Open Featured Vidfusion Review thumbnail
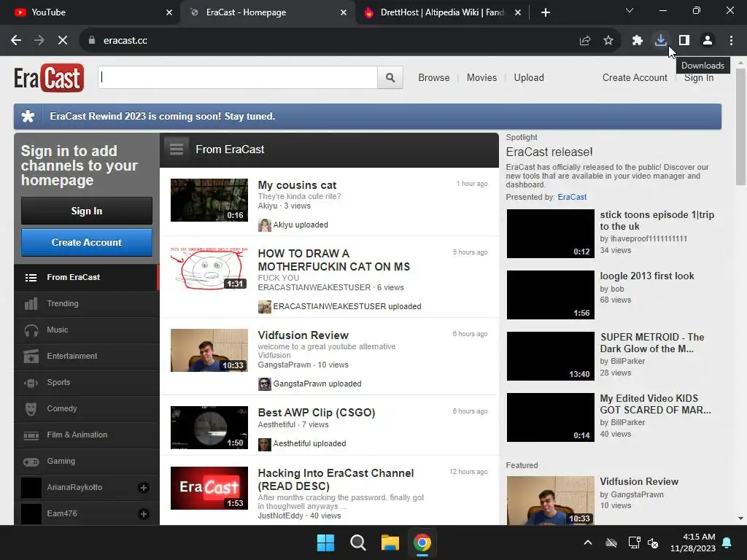Viewport: 747px width, 560px height. 550,500
